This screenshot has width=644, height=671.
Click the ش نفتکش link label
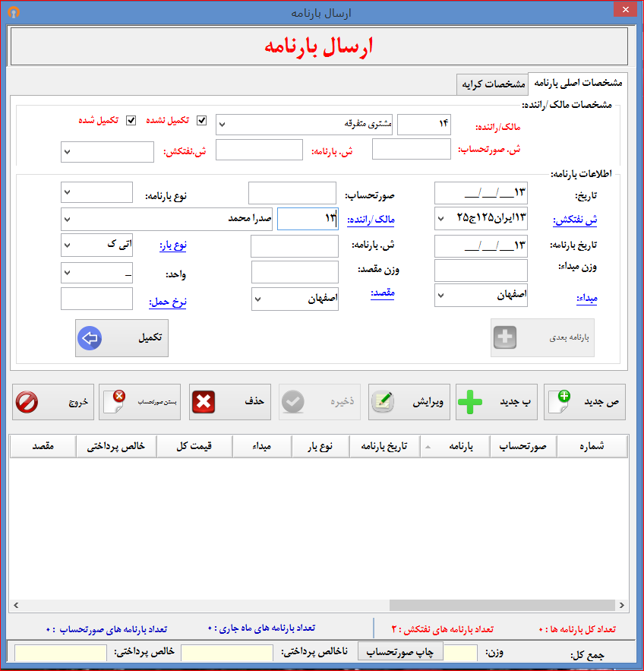pos(575,220)
